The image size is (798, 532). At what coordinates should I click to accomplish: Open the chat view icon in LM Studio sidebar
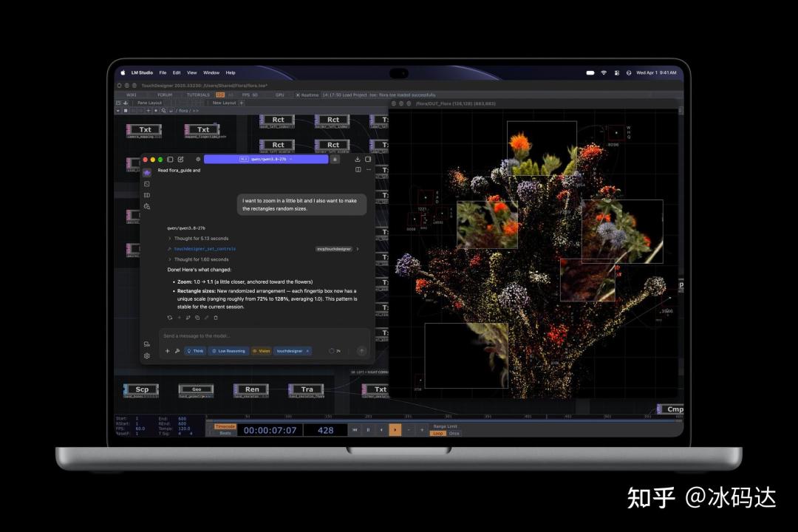pyautogui.click(x=147, y=173)
